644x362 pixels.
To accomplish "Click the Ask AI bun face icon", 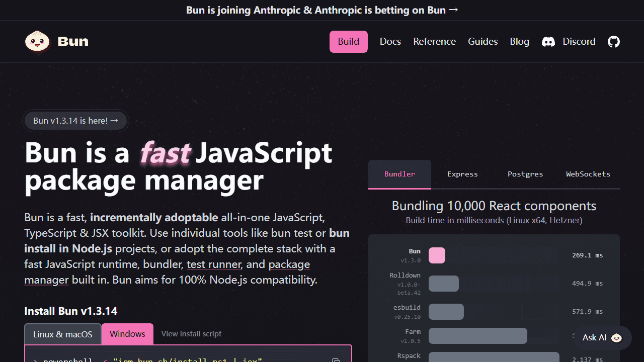I will point(616,338).
